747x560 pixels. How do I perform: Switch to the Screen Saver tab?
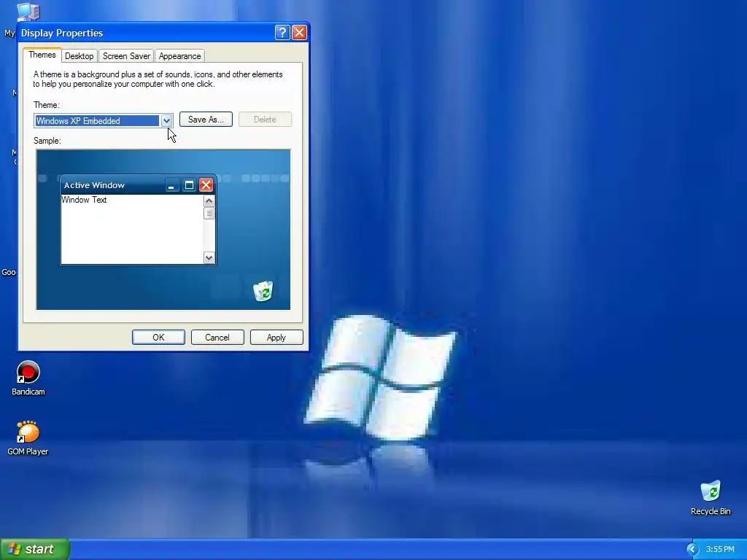[x=126, y=56]
